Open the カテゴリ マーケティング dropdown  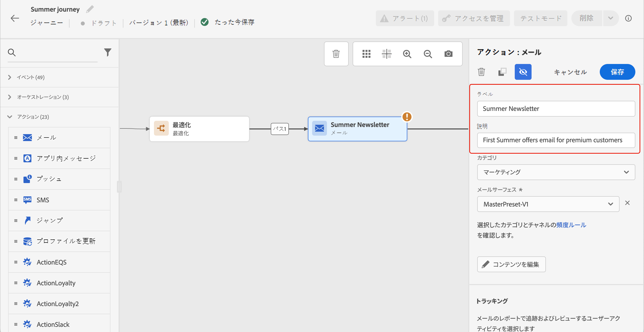(x=556, y=172)
